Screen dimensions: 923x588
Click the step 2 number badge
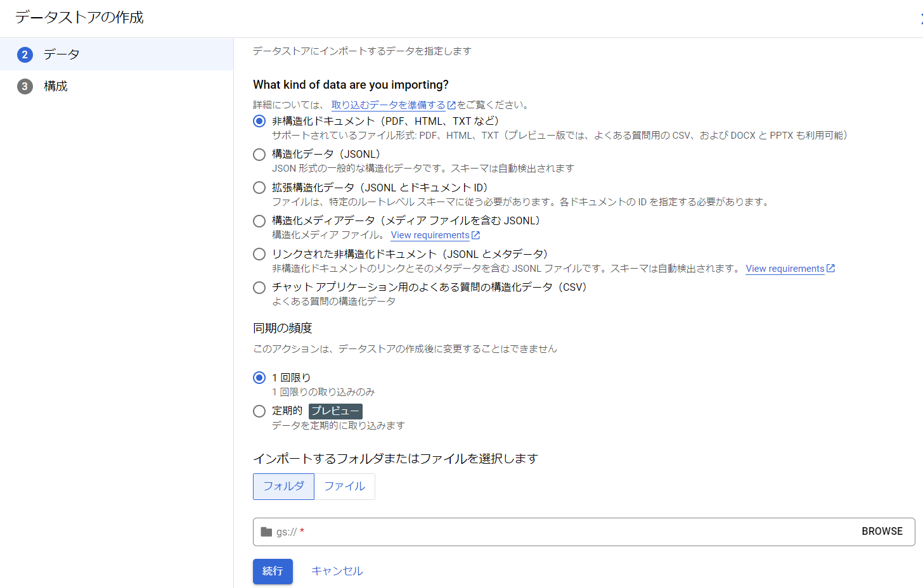tap(25, 54)
